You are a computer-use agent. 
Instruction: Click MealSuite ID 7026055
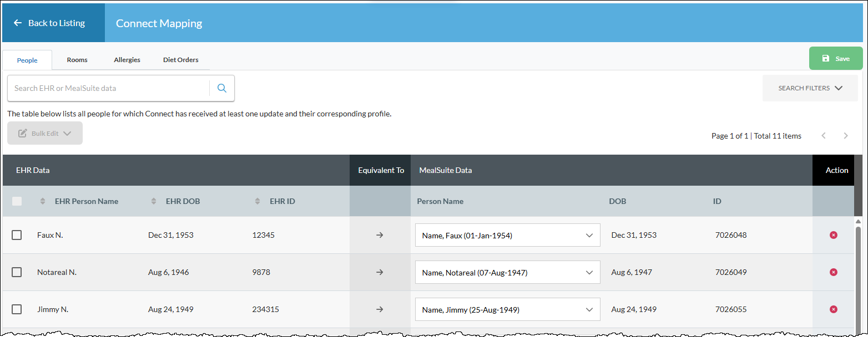click(x=731, y=309)
